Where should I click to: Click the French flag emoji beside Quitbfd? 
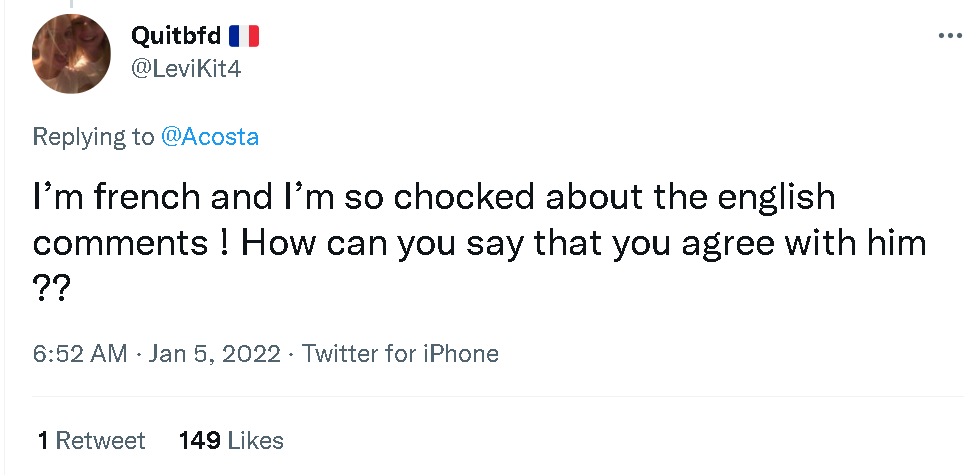pos(244,37)
